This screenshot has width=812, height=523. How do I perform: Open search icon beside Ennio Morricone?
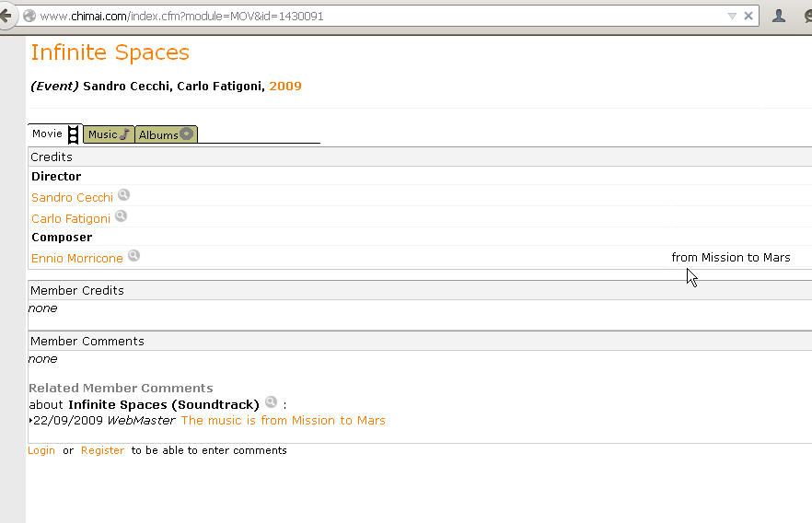tap(134, 255)
